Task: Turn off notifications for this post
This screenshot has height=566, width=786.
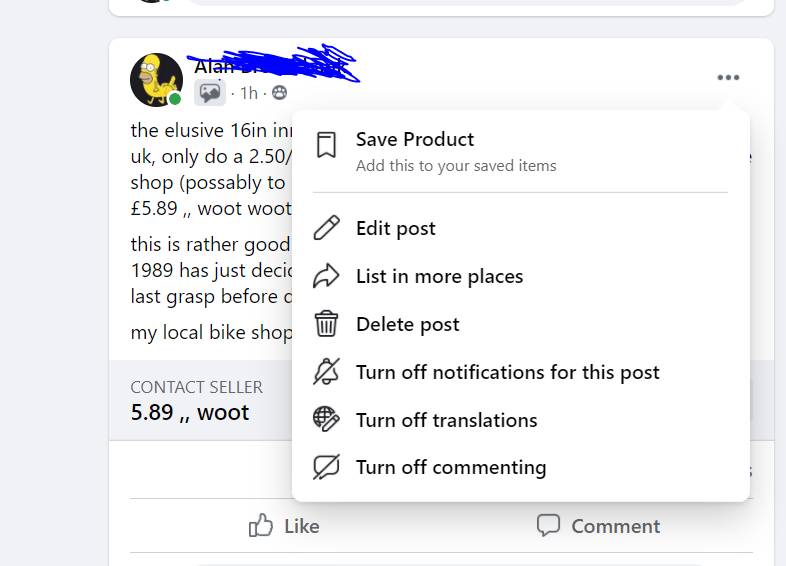Action: [507, 372]
